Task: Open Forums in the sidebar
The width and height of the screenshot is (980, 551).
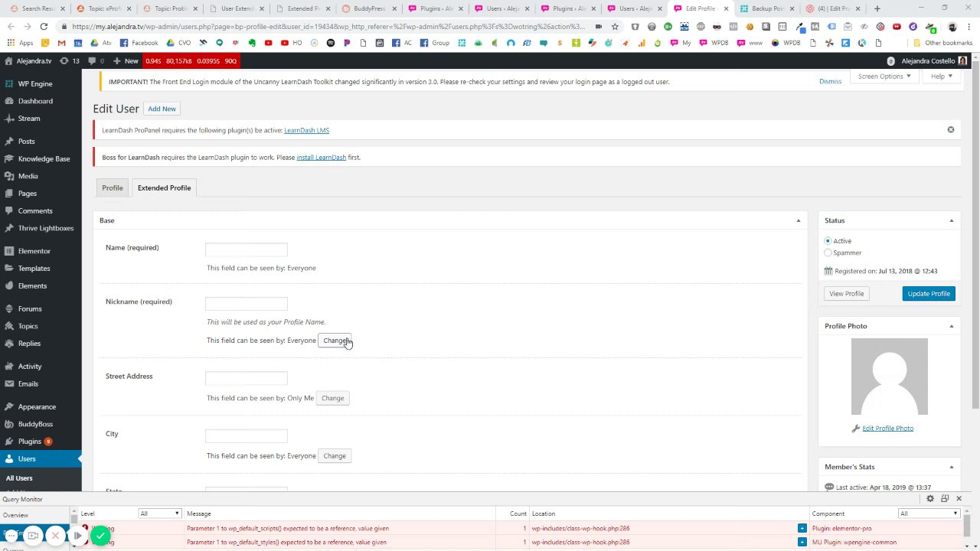Action: 30,309
